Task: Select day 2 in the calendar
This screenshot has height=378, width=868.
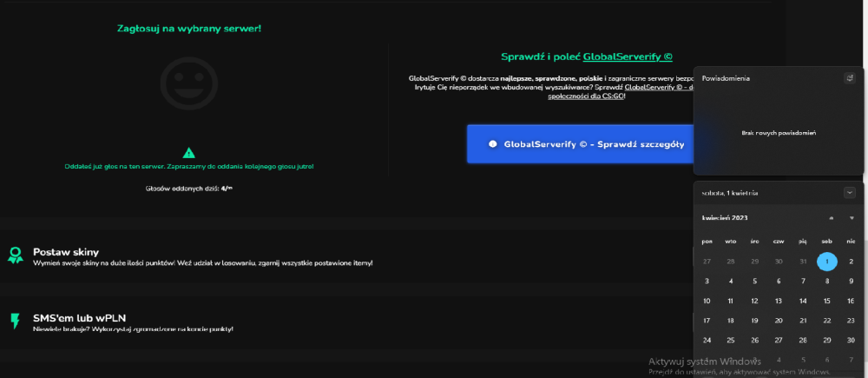Action: [x=851, y=262]
